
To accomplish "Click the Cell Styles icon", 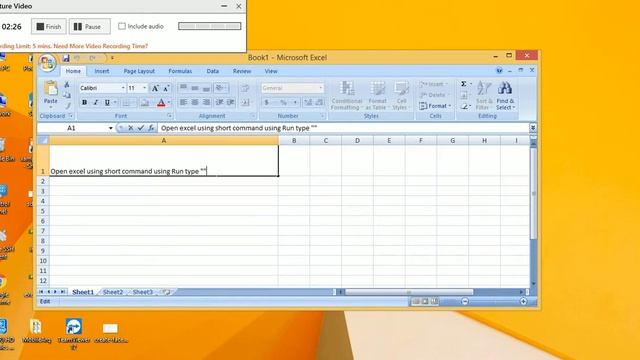I will click(x=401, y=89).
